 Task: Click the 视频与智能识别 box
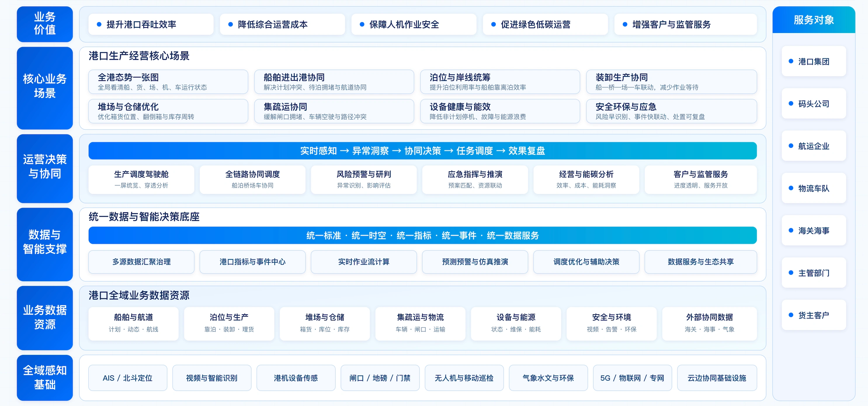coord(212,378)
